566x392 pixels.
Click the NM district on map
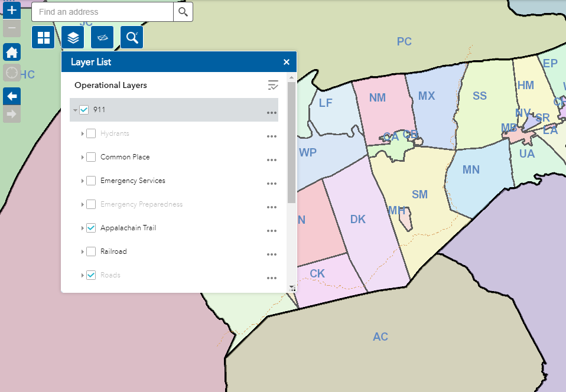pyautogui.click(x=377, y=97)
